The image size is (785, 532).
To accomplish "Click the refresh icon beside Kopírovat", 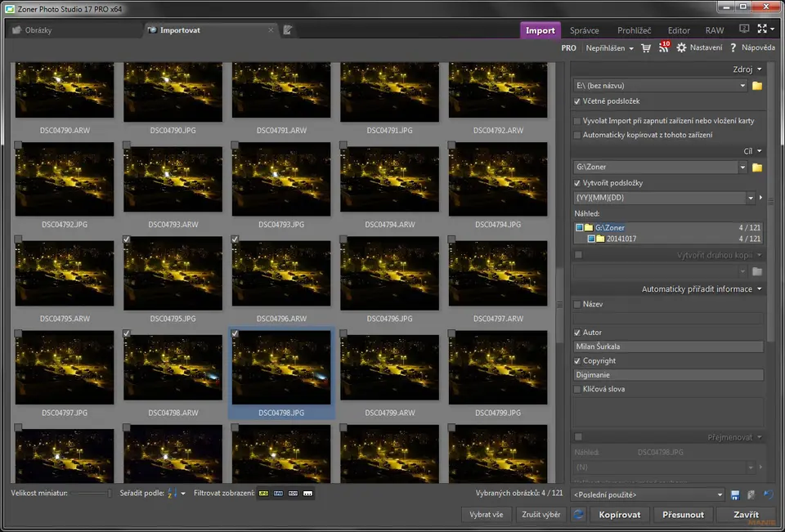I will coord(579,515).
